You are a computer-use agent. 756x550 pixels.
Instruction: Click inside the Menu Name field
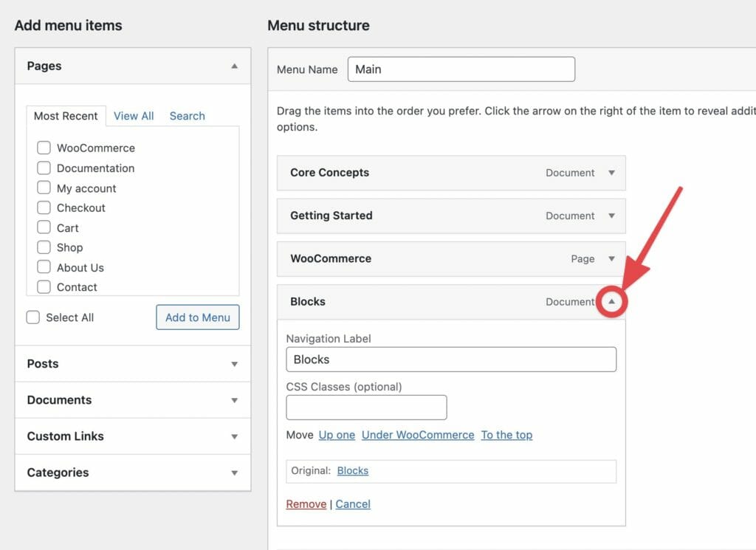tap(461, 69)
